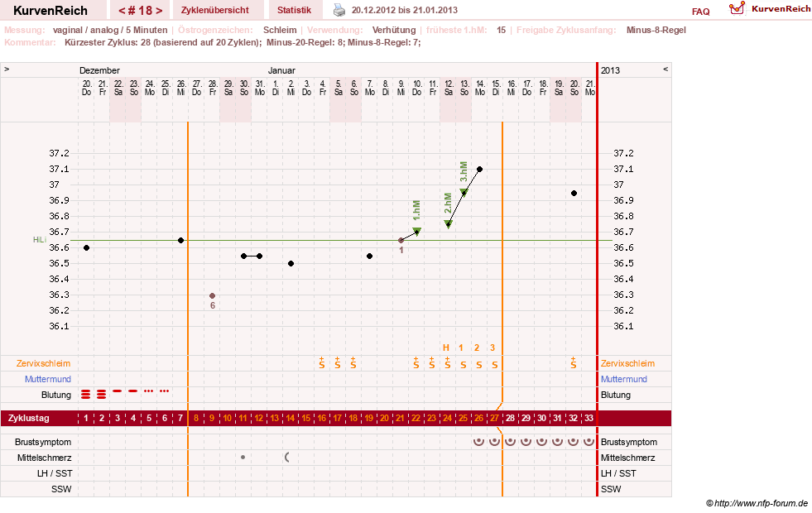
Task: Click the printer icon
Action: point(339,10)
